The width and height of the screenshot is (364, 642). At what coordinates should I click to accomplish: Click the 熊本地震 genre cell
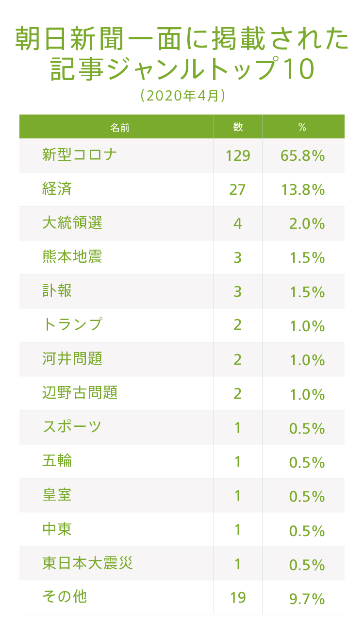click(72, 257)
